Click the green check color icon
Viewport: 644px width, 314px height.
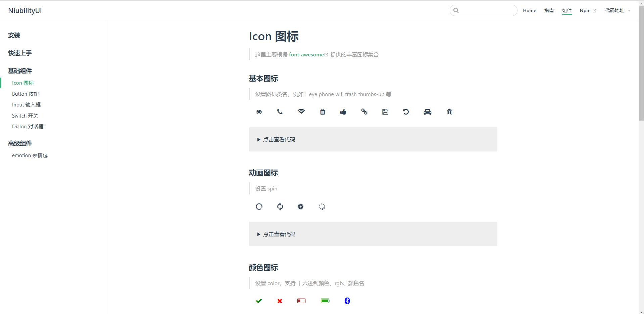point(259,301)
